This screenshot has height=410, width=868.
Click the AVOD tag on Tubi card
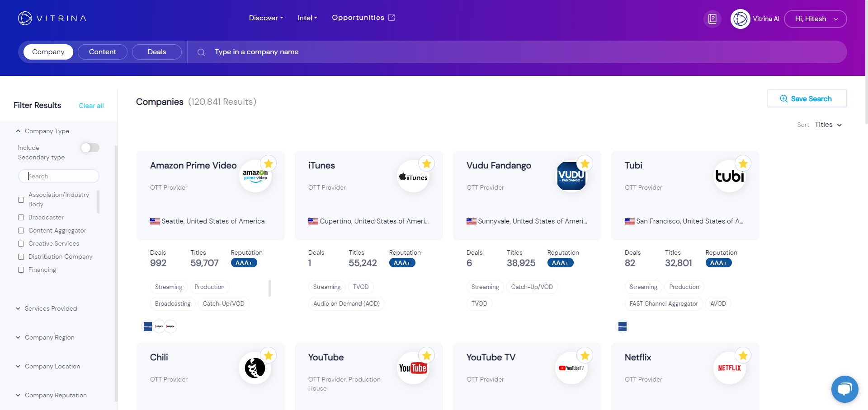pos(718,303)
